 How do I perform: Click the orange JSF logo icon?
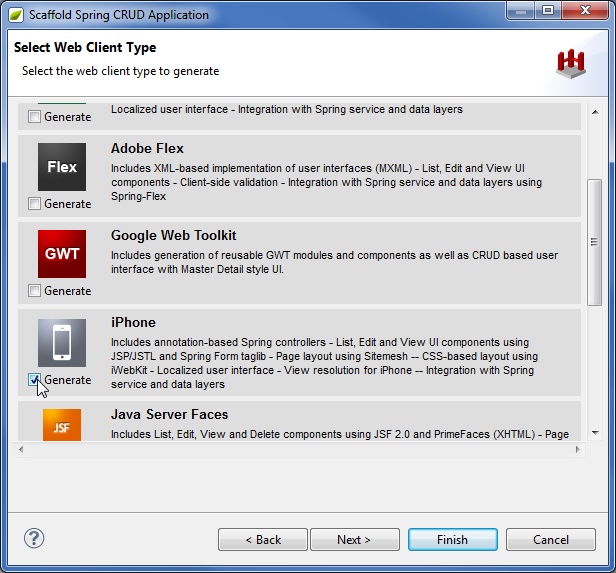[62, 425]
